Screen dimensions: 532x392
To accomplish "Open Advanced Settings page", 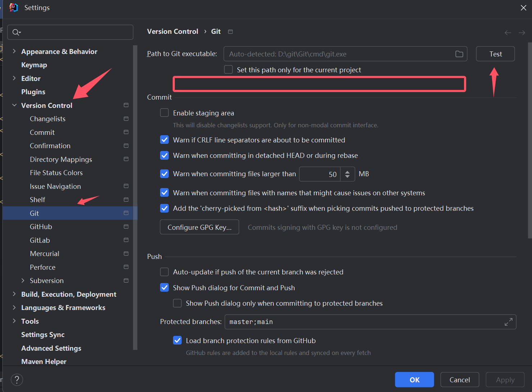I will click(51, 348).
